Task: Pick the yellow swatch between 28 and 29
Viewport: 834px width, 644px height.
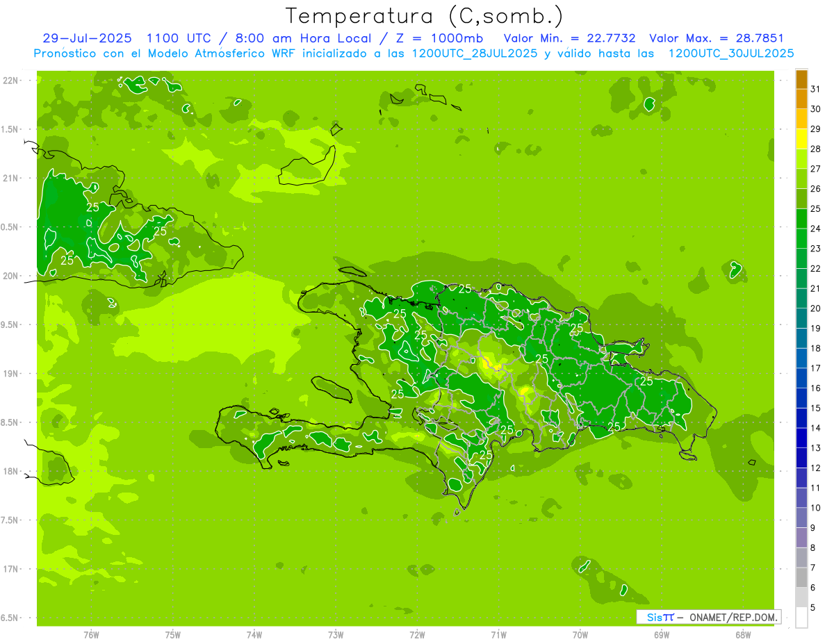Action: point(801,139)
